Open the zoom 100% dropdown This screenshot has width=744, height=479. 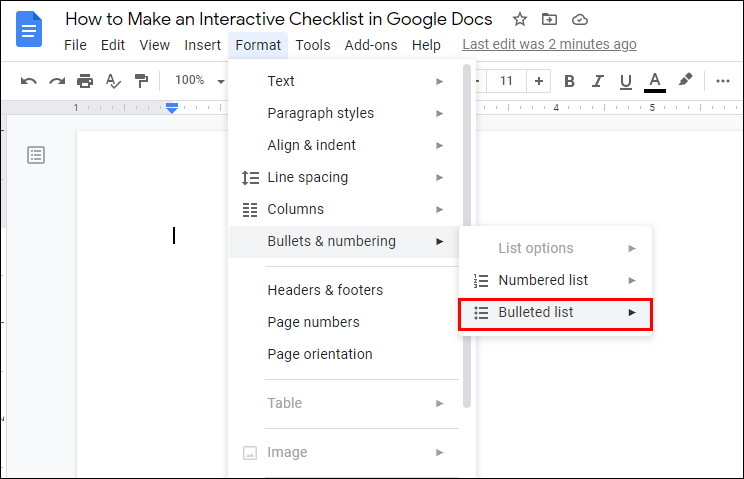[x=198, y=81]
